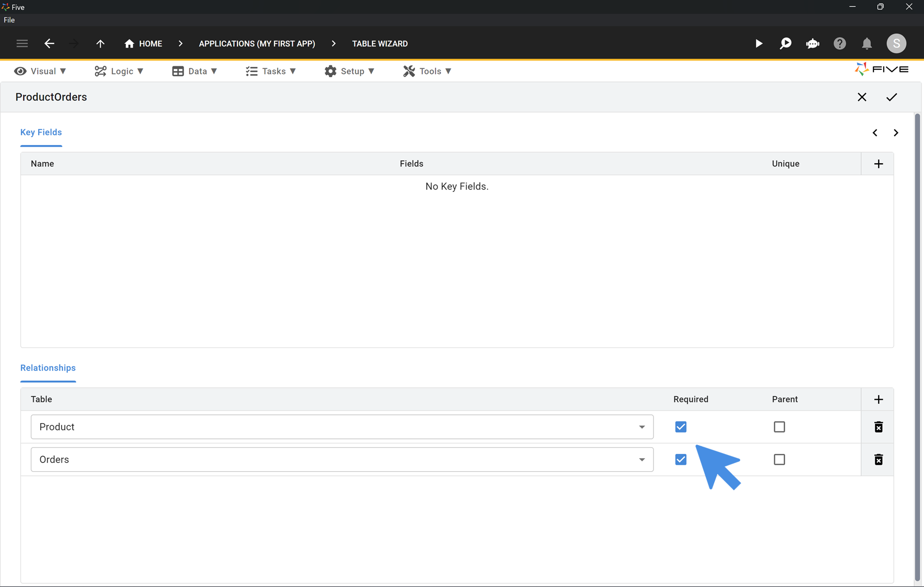Click the up-level navigation arrow
This screenshot has width=924, height=587.
pyautogui.click(x=100, y=43)
